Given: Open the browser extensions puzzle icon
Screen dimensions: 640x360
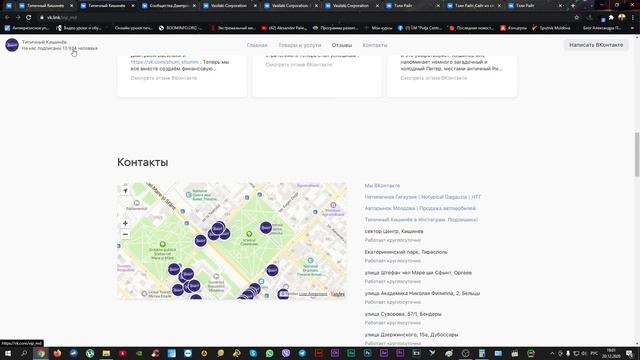Looking at the screenshot, I should pos(611,18).
